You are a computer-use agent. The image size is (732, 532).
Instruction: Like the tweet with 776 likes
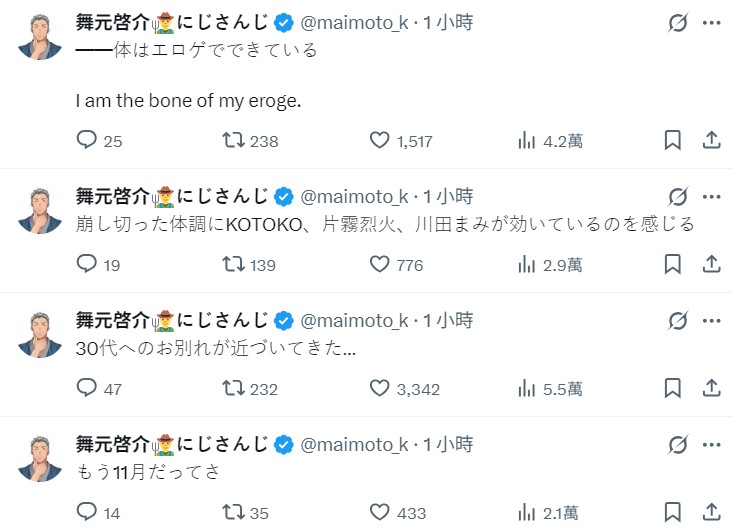pos(380,264)
